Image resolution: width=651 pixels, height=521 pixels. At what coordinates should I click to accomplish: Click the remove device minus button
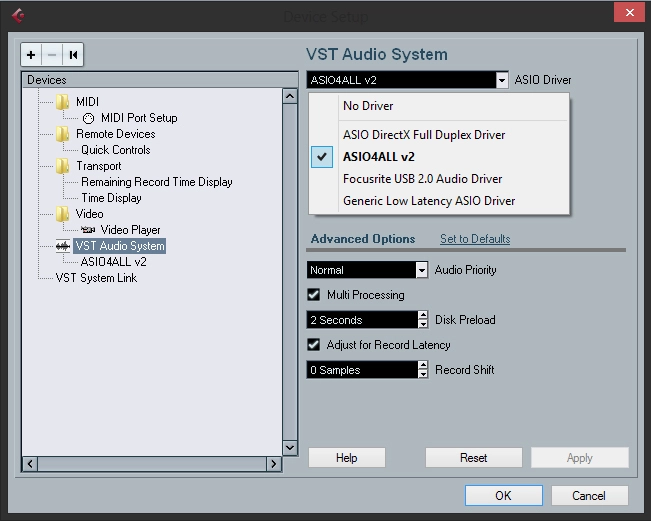pos(52,55)
